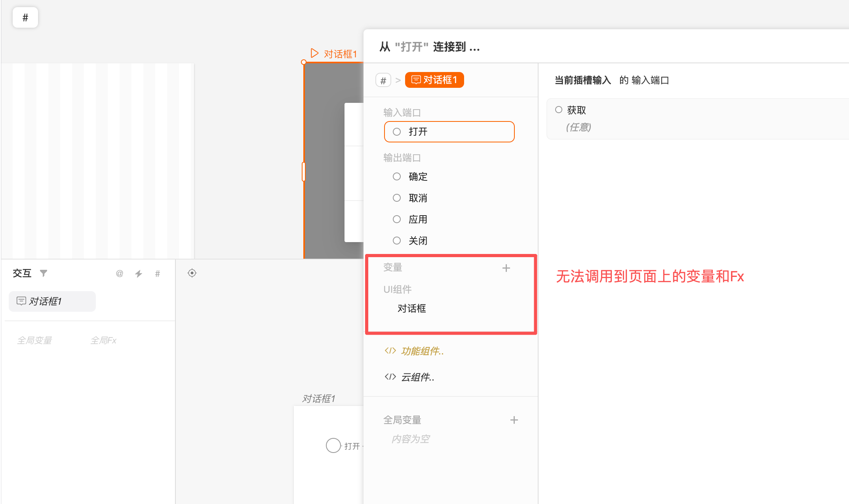The height and width of the screenshot is (504, 849).
Task: Click the hash button at top-left corner
Action: [25, 17]
